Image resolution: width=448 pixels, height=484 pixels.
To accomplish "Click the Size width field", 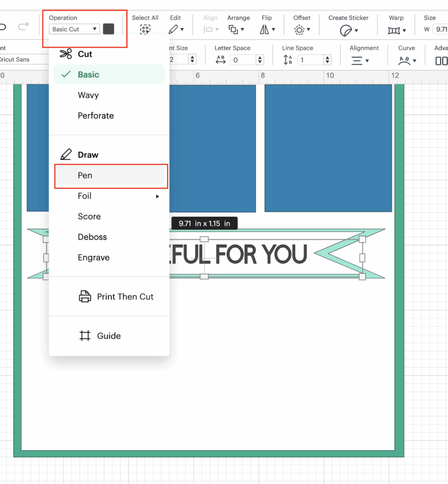I will click(440, 29).
